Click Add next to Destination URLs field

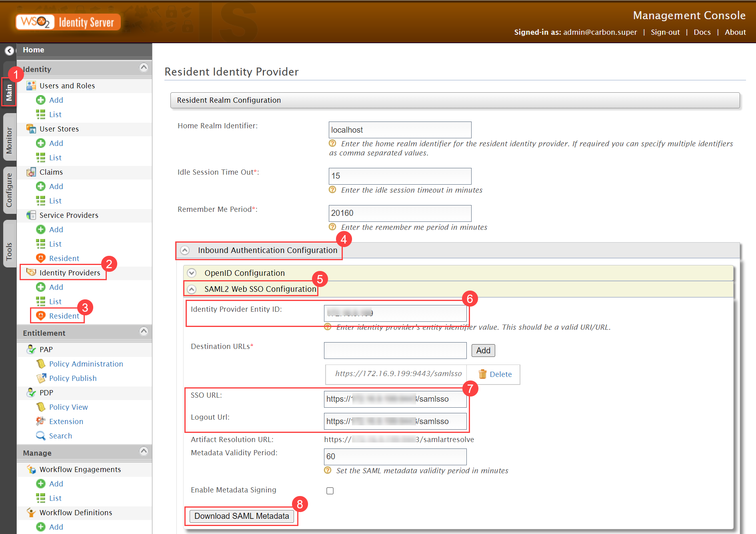(483, 350)
